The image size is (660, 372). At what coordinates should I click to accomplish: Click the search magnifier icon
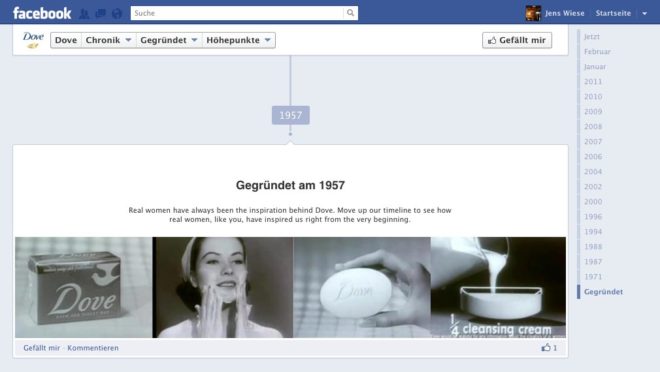pos(350,13)
